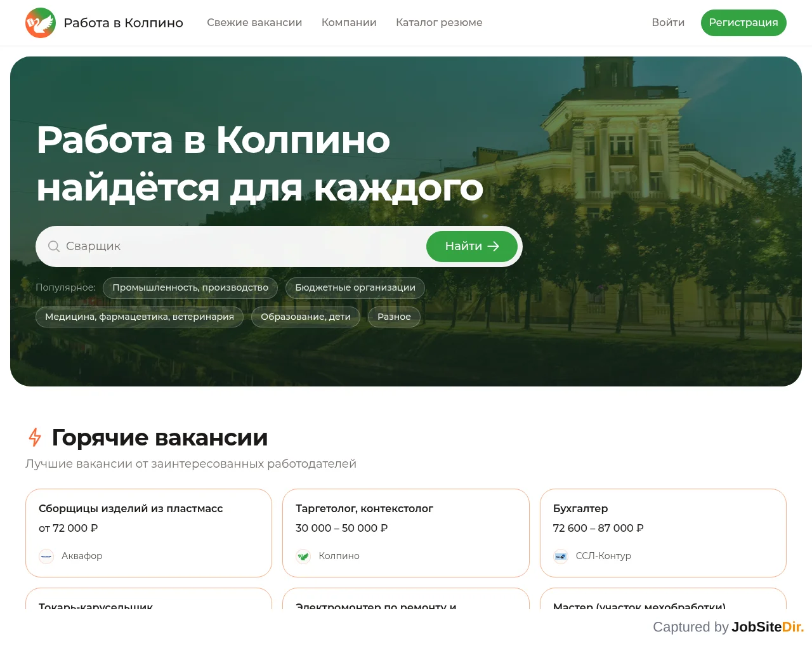Open the Компании menu item
This screenshot has height=646, width=812.
tap(349, 23)
